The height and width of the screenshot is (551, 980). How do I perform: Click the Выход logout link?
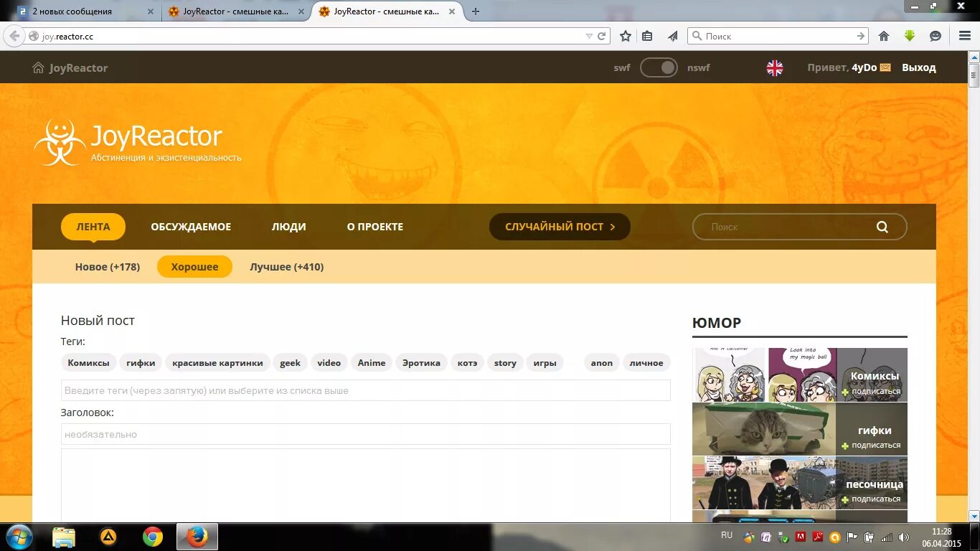pyautogui.click(x=919, y=67)
